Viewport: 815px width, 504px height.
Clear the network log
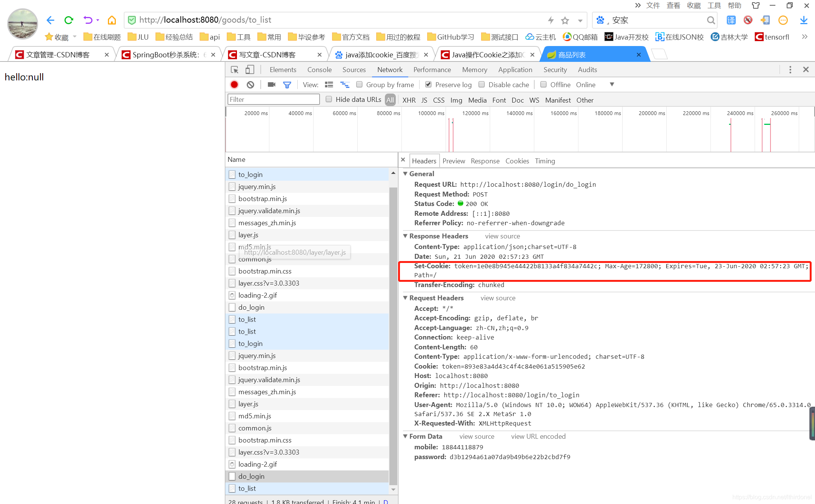(251, 85)
